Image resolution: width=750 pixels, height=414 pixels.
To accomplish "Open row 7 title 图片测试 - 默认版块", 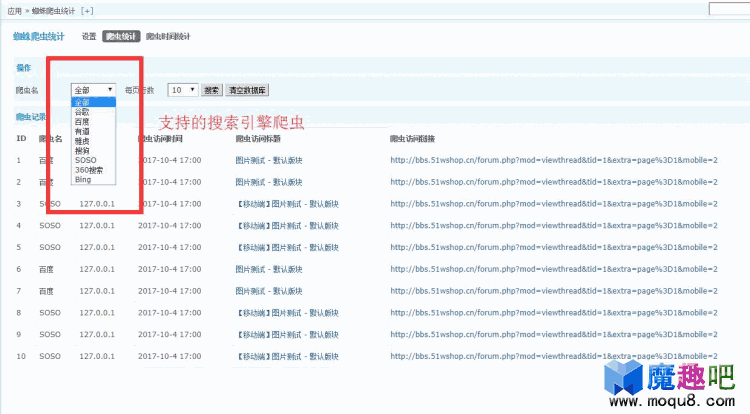I will click(269, 291).
